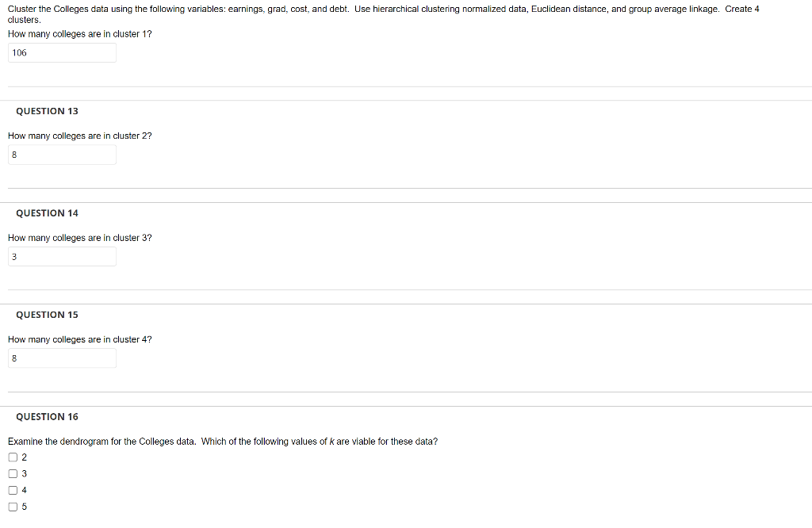Click the 'How many colleges are in cluster 3?' prompt
812x528 pixels.
(79, 237)
